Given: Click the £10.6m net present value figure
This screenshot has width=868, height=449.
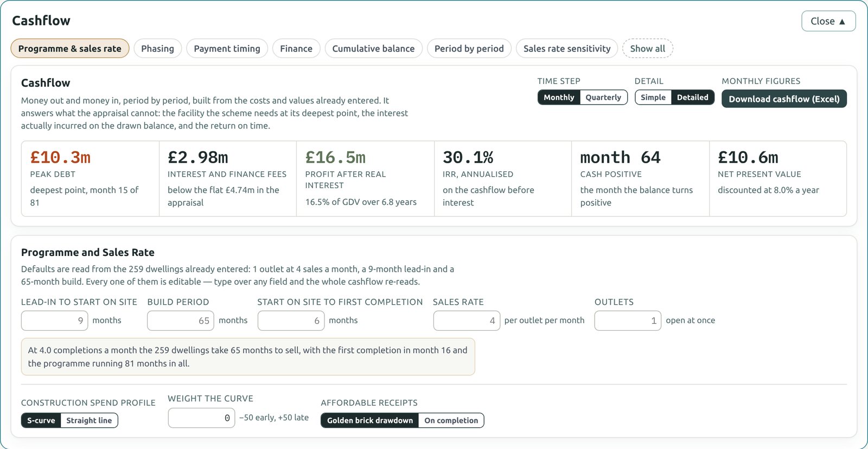Looking at the screenshot, I should pyautogui.click(x=748, y=157).
